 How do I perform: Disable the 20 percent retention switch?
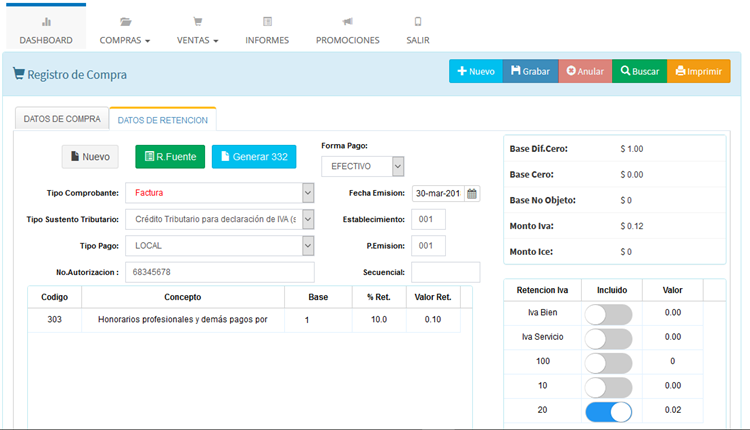(x=608, y=411)
